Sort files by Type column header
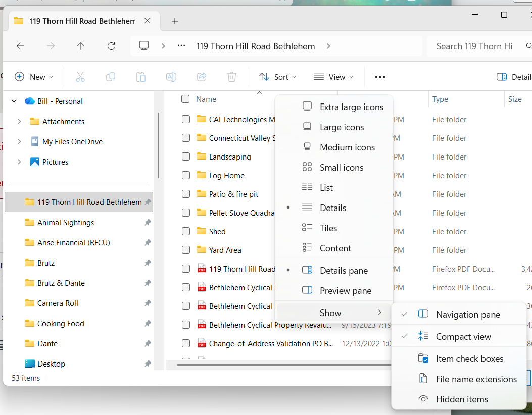Image resolution: width=532 pixels, height=415 pixels. 466,99
